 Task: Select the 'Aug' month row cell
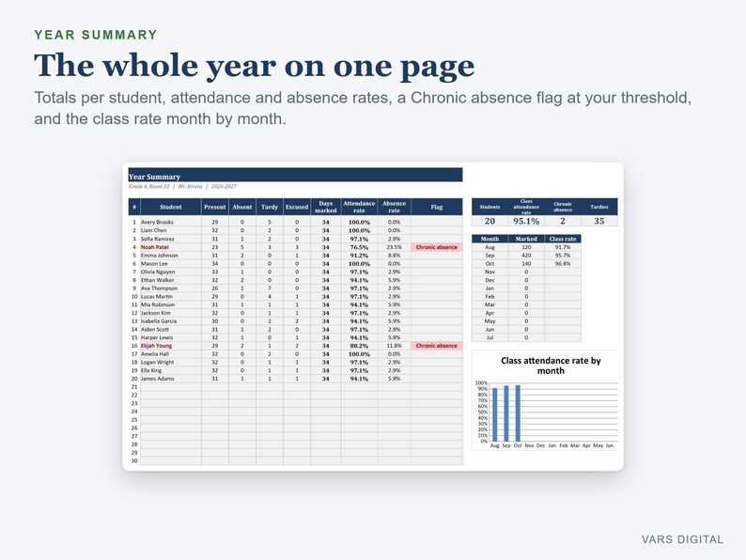[490, 247]
